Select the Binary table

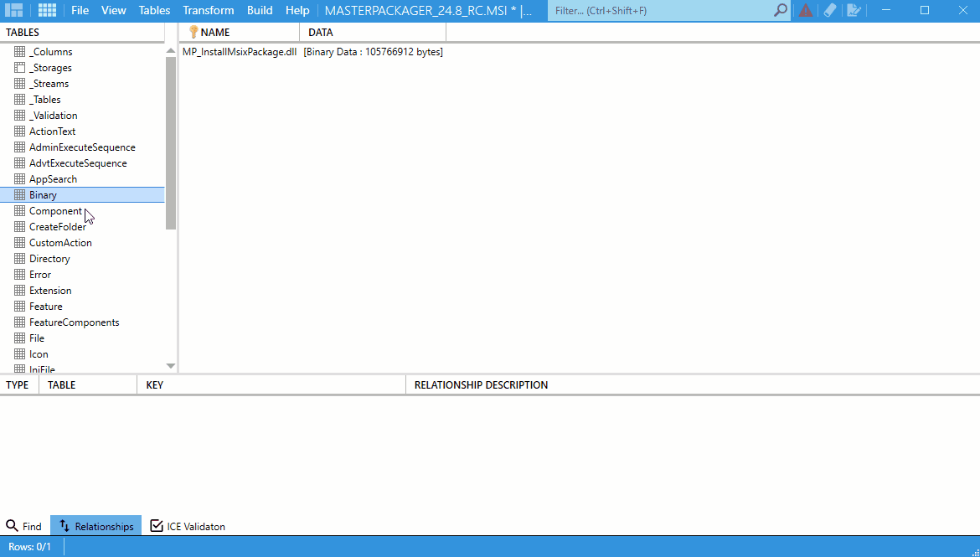click(82, 195)
